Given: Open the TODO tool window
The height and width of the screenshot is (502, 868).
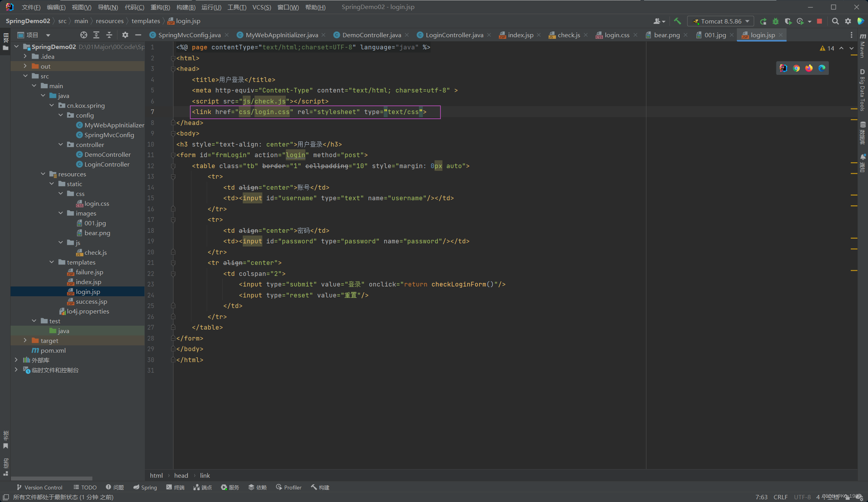Looking at the screenshot, I should pos(85,487).
